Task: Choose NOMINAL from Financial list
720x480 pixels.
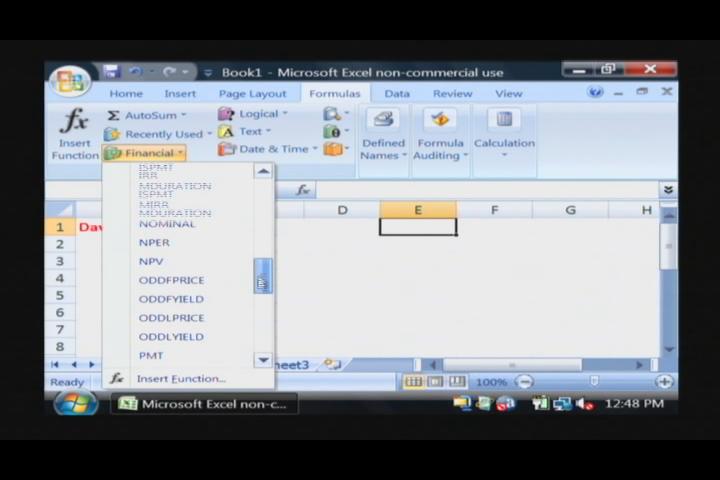Action: (167, 225)
